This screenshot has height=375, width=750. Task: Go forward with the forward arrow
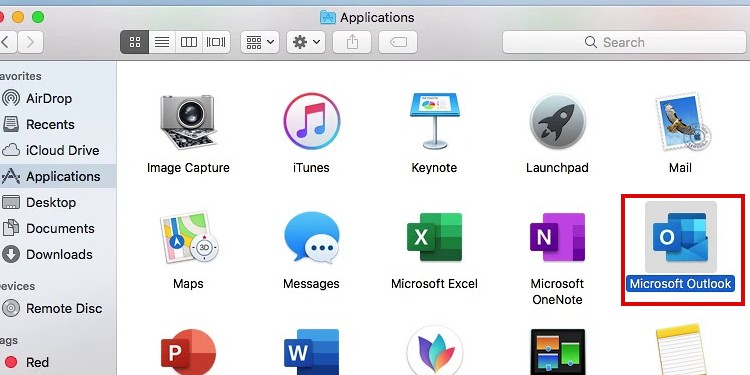(x=31, y=42)
